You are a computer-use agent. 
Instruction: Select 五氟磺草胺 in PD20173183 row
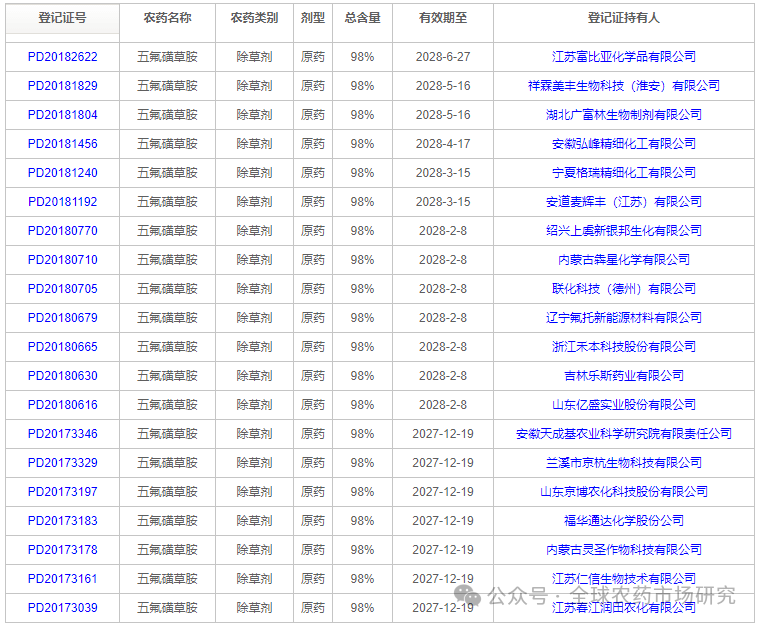point(167,521)
